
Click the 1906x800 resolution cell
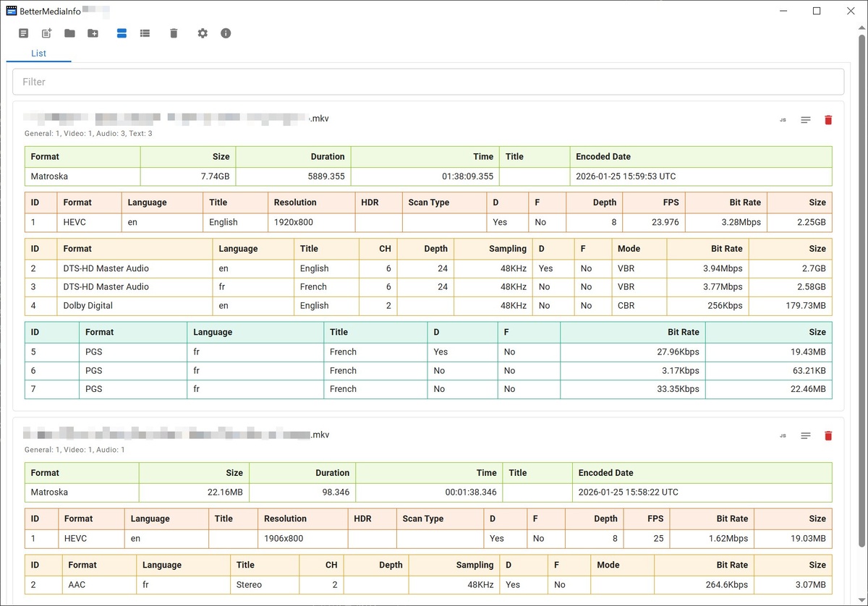click(x=303, y=538)
